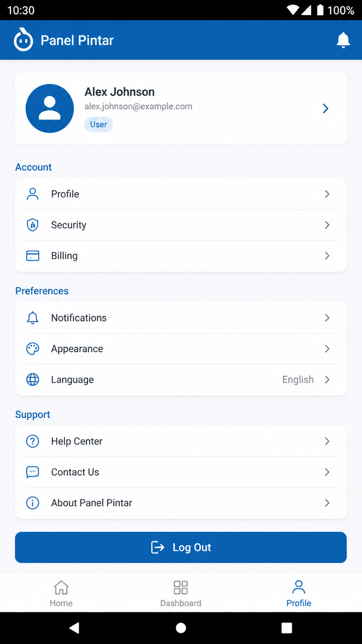Tap the globe icon beside Language
This screenshot has width=362, height=644.
pos(33,379)
